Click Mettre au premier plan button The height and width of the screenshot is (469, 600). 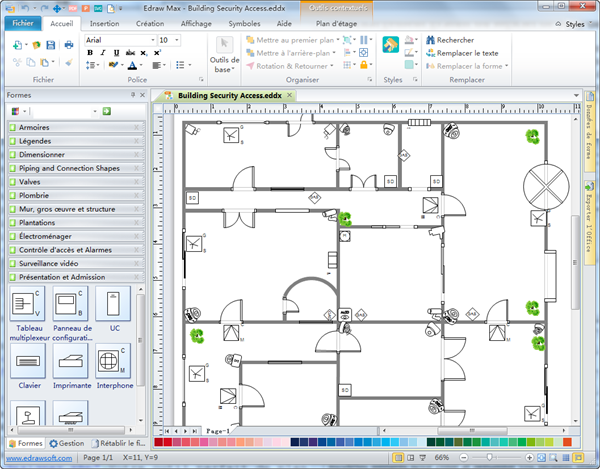[x=292, y=39]
